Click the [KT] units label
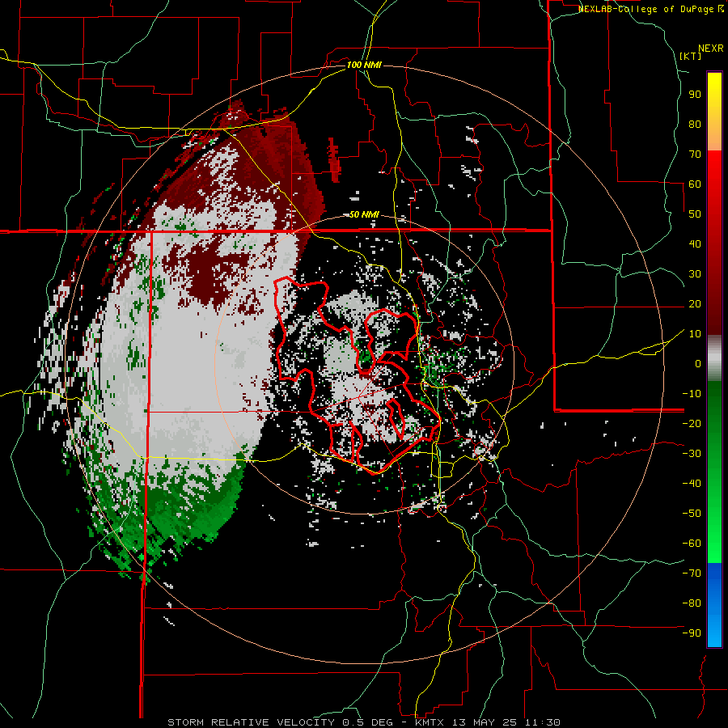Image resolution: width=728 pixels, height=728 pixels. coord(691,56)
